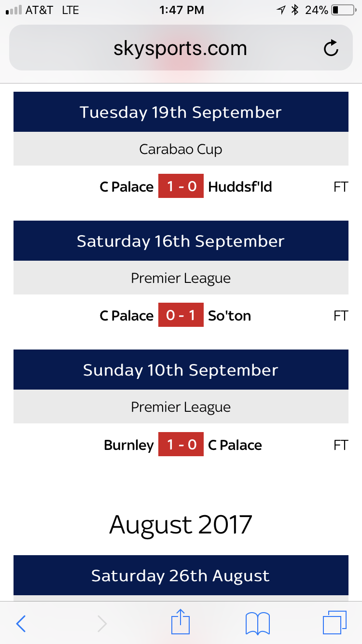Select So'ton team name
Image resolution: width=362 pixels, height=644 pixels.
229,316
